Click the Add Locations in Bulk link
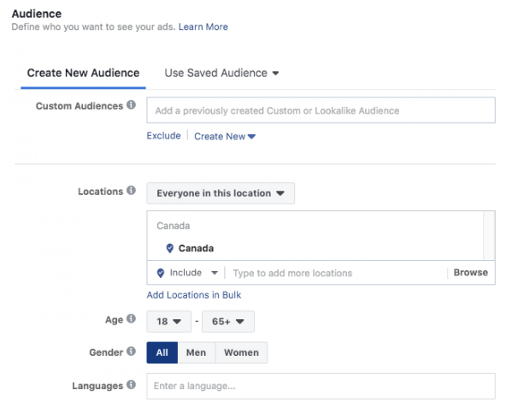506x408 pixels. click(x=194, y=295)
